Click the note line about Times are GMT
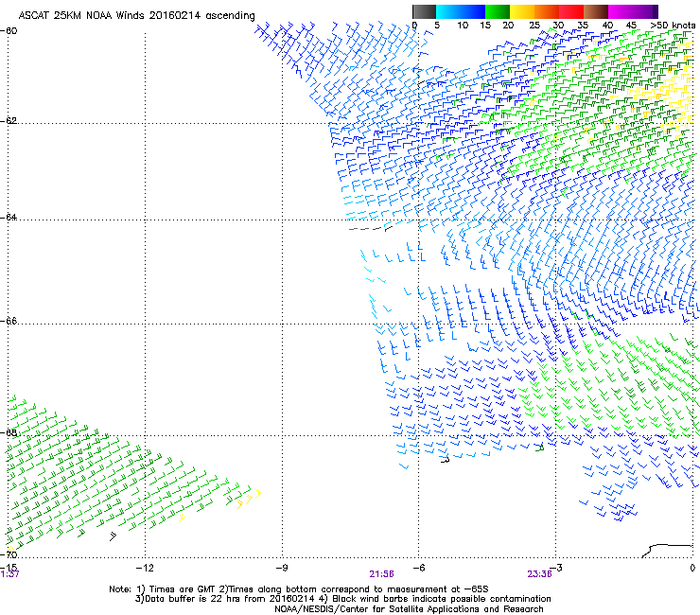Image resolution: width=700 pixels, height=615 pixels. 299,589
